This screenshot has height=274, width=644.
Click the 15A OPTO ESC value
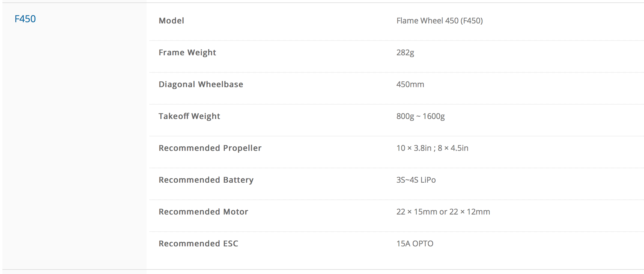(x=415, y=244)
